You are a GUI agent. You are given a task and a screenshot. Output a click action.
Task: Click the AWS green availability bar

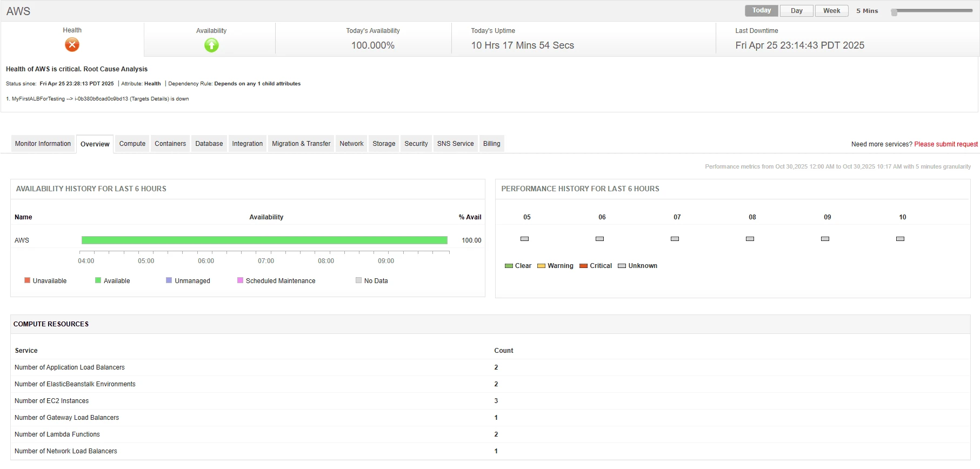[264, 240]
